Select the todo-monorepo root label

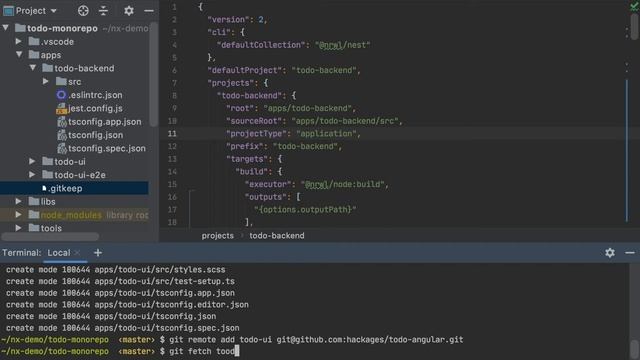coord(62,28)
